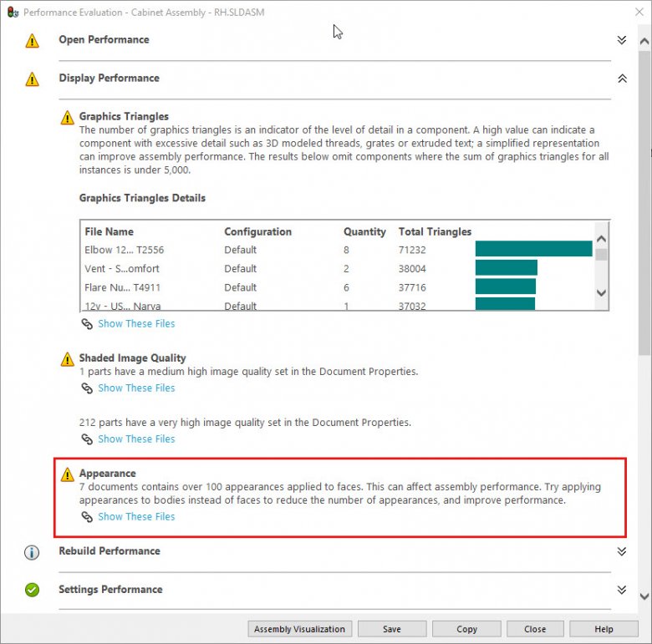The width and height of the screenshot is (652, 644).
Task: Click the triangles table scrollbar thumb
Action: (x=601, y=255)
